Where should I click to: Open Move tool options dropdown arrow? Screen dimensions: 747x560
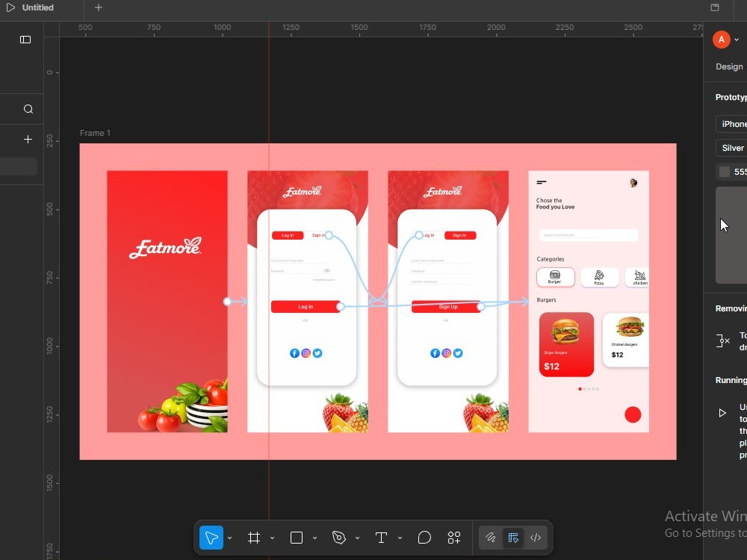pyautogui.click(x=229, y=538)
